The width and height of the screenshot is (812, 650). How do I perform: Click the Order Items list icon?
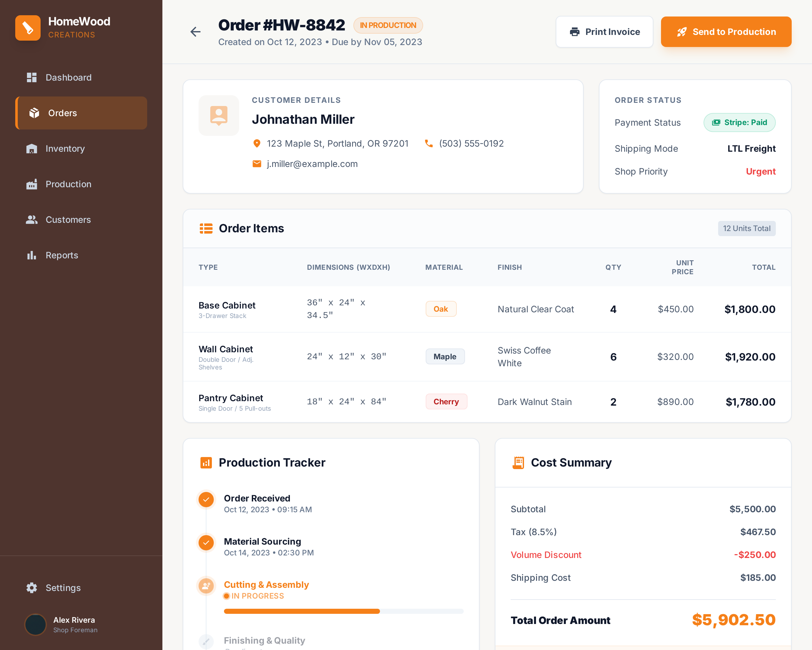(x=206, y=228)
